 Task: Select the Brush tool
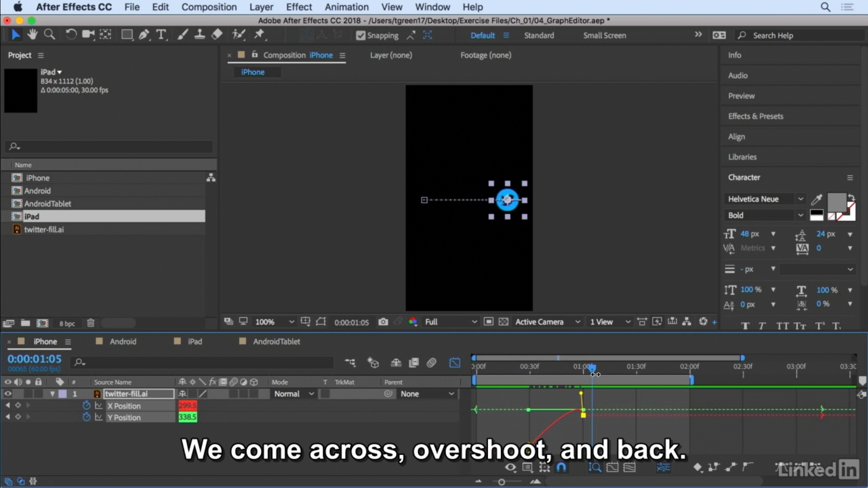183,35
